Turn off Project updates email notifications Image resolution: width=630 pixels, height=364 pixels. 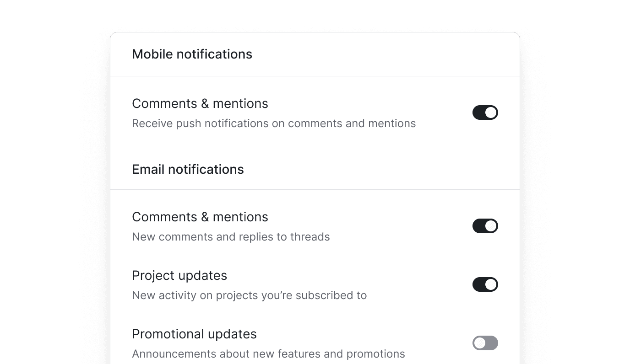coord(485,284)
